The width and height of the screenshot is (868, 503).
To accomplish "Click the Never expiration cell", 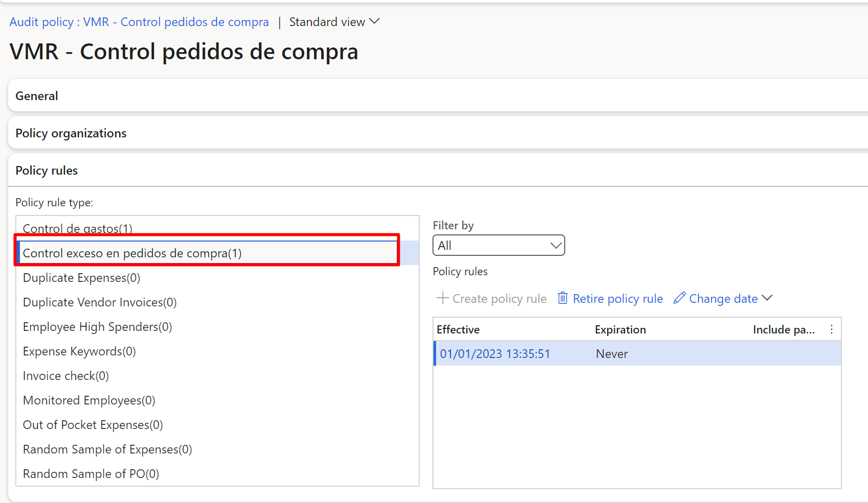I will coord(612,353).
